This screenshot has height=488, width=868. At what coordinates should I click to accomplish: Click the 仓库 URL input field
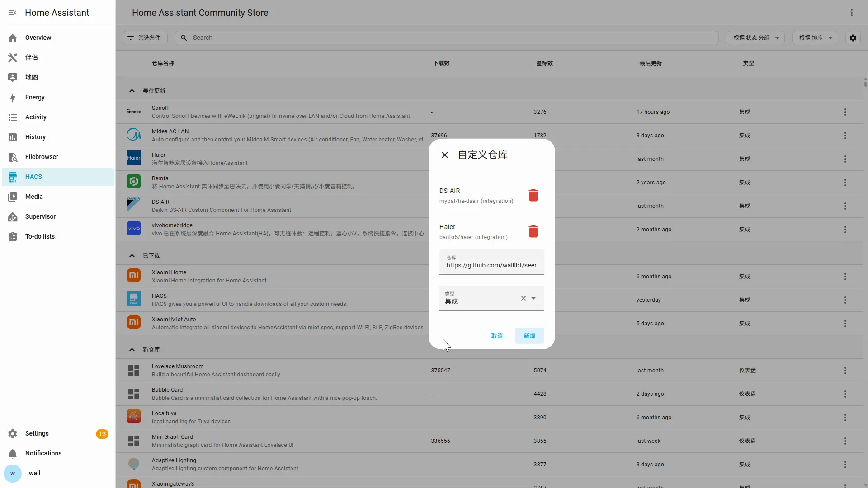coord(492,262)
